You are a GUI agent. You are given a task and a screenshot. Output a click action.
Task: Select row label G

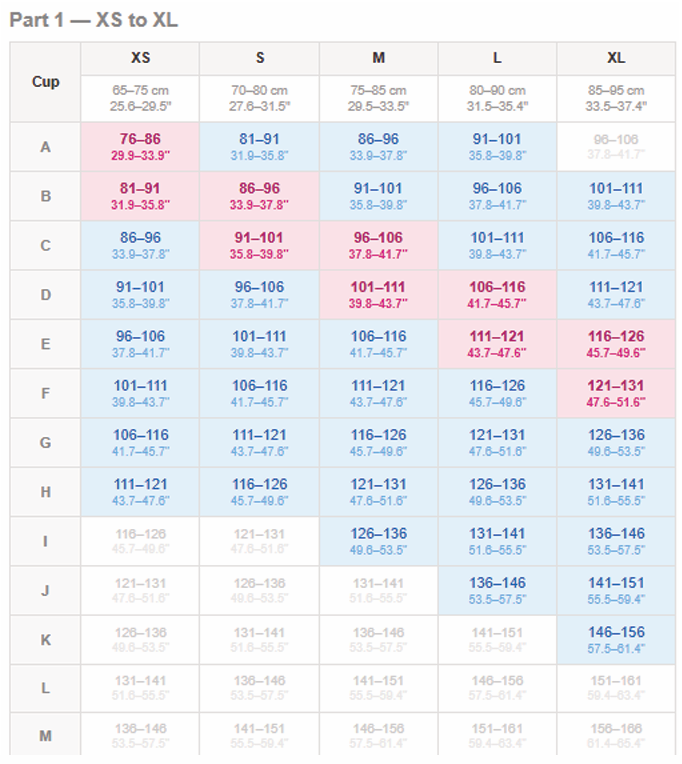coord(45,443)
